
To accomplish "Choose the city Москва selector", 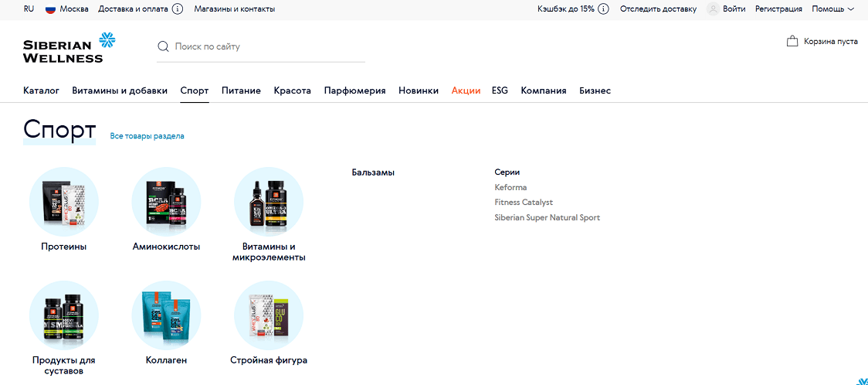I will click(x=74, y=9).
